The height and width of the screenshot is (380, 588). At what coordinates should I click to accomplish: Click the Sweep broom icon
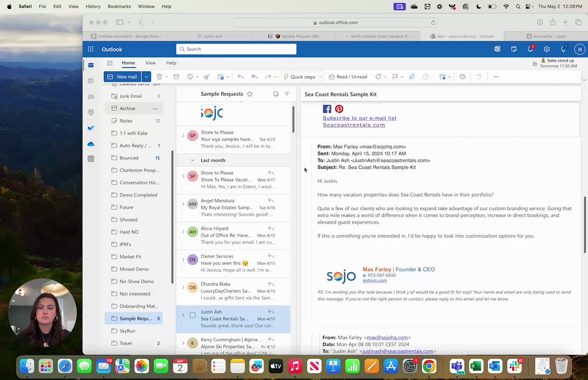[x=207, y=77]
